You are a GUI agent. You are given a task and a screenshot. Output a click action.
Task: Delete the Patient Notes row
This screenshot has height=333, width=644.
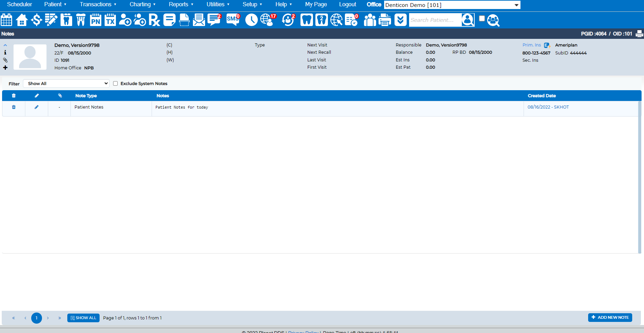coord(14,107)
